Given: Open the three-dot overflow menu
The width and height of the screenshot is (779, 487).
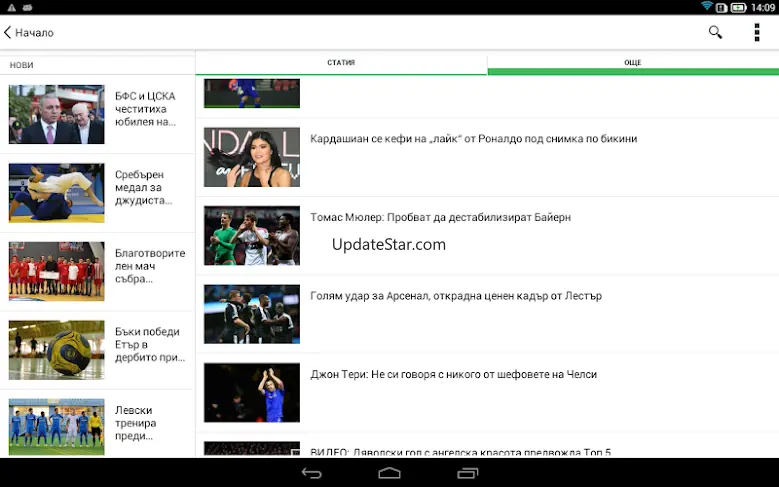Looking at the screenshot, I should click(757, 32).
